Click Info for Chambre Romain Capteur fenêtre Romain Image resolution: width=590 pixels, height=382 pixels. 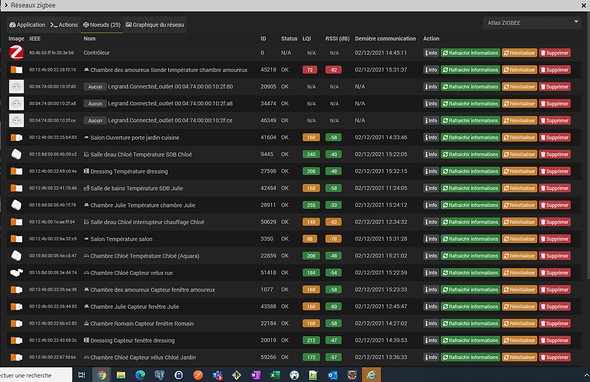pyautogui.click(x=431, y=324)
